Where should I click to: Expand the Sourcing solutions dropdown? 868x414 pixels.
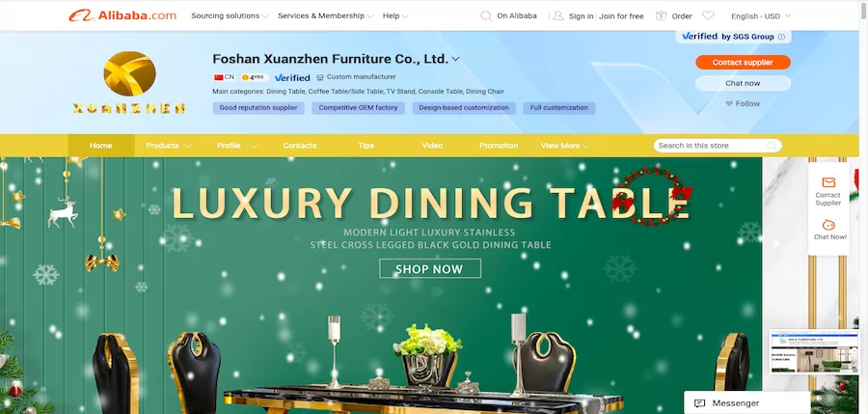(x=230, y=16)
